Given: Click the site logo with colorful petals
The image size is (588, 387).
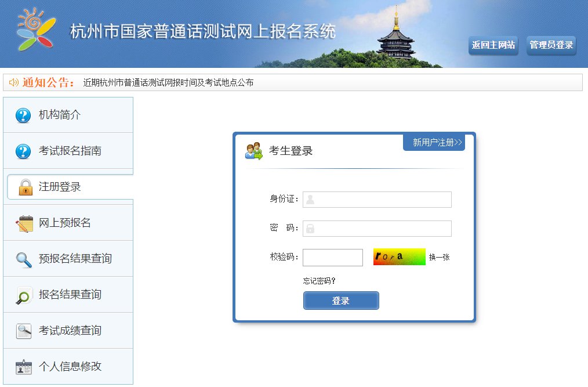Looking at the screenshot, I should pos(36,29).
